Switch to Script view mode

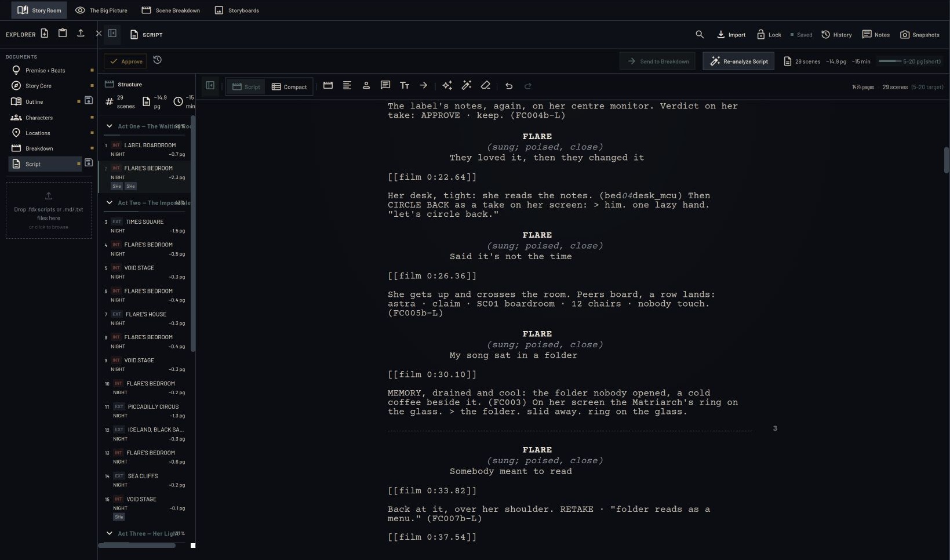[x=246, y=86]
